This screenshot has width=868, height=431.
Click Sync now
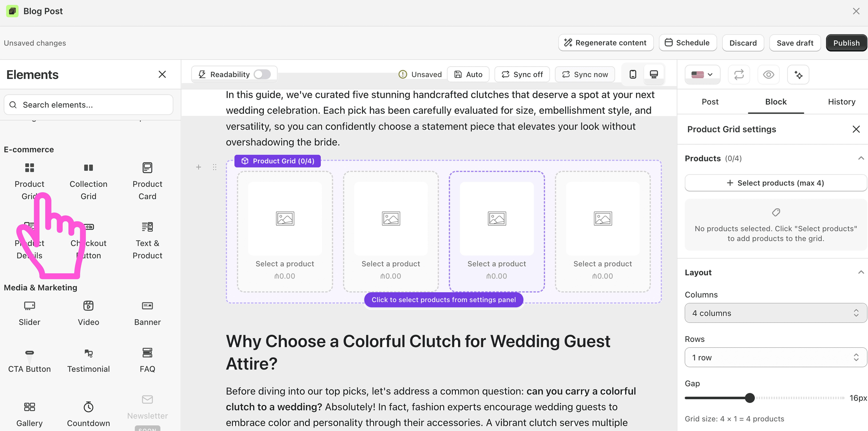click(x=585, y=74)
